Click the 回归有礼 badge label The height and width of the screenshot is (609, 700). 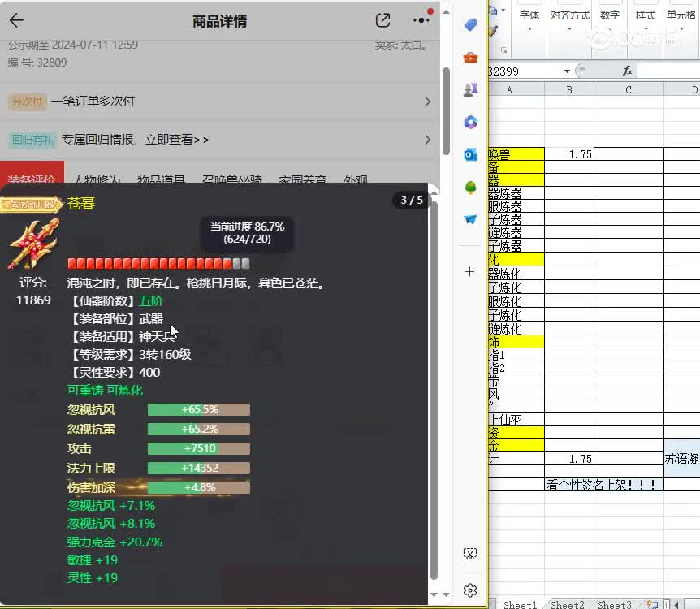pyautogui.click(x=32, y=140)
